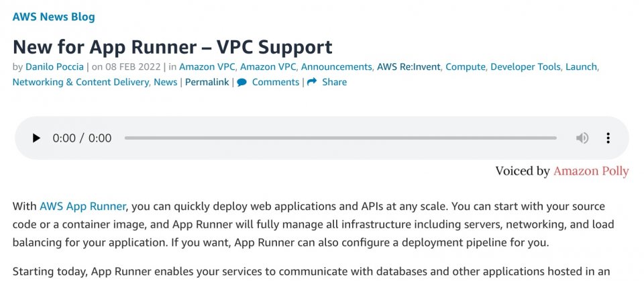This screenshot has width=644, height=282.
Task: Open the first Amazon VPC category
Action: pos(207,66)
